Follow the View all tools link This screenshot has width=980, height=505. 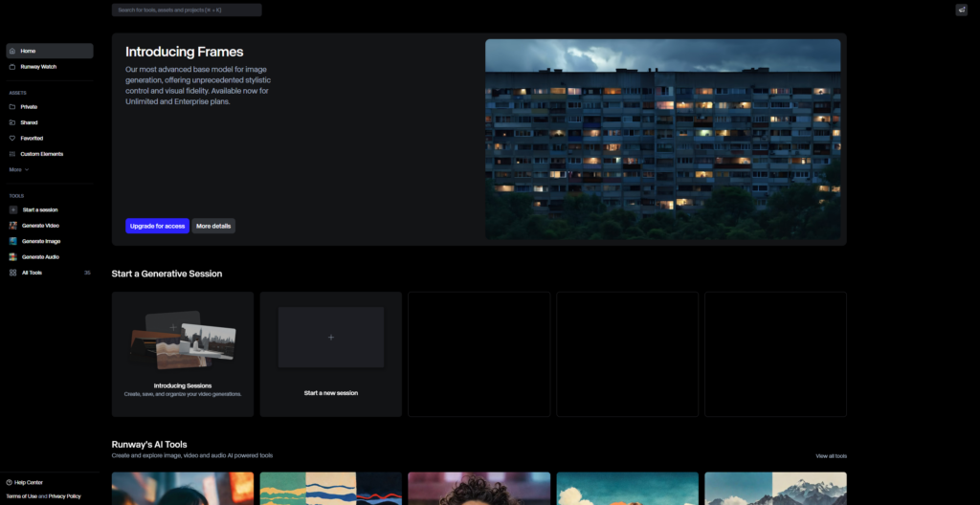pyautogui.click(x=832, y=456)
